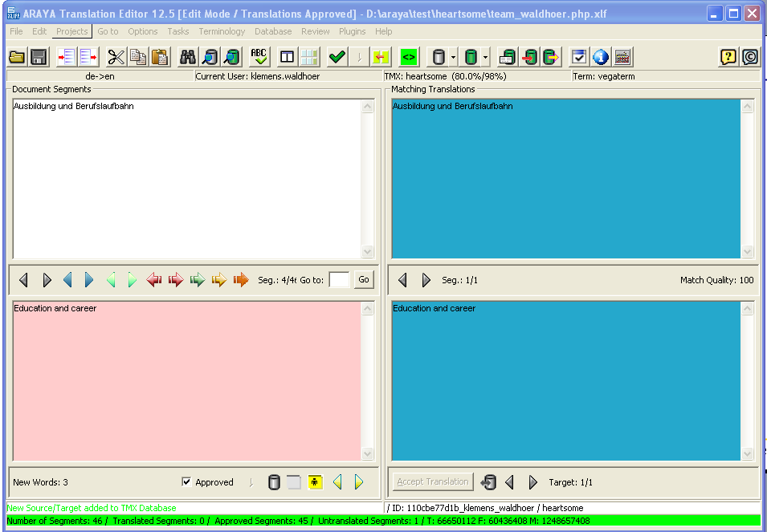
Task: Click the yellow question mark help icon
Action: [728, 57]
